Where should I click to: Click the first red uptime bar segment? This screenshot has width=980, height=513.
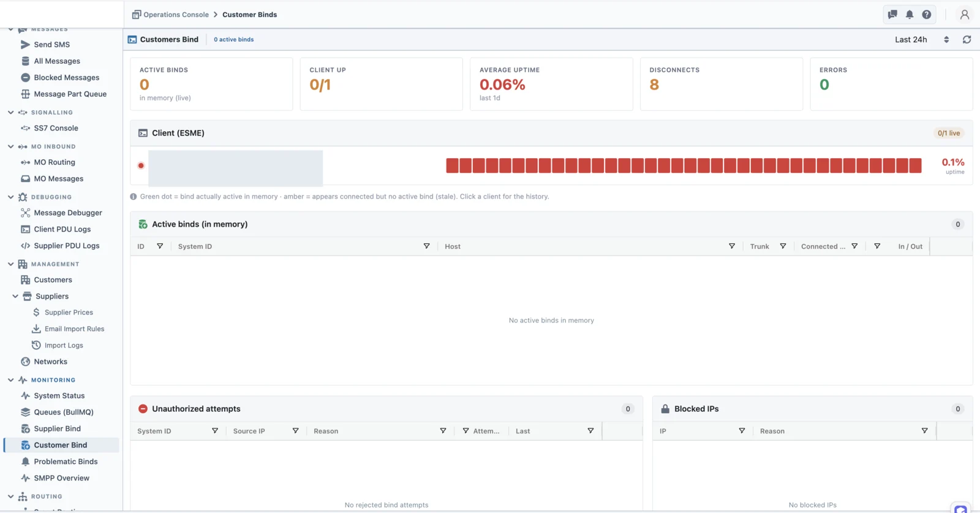452,165
